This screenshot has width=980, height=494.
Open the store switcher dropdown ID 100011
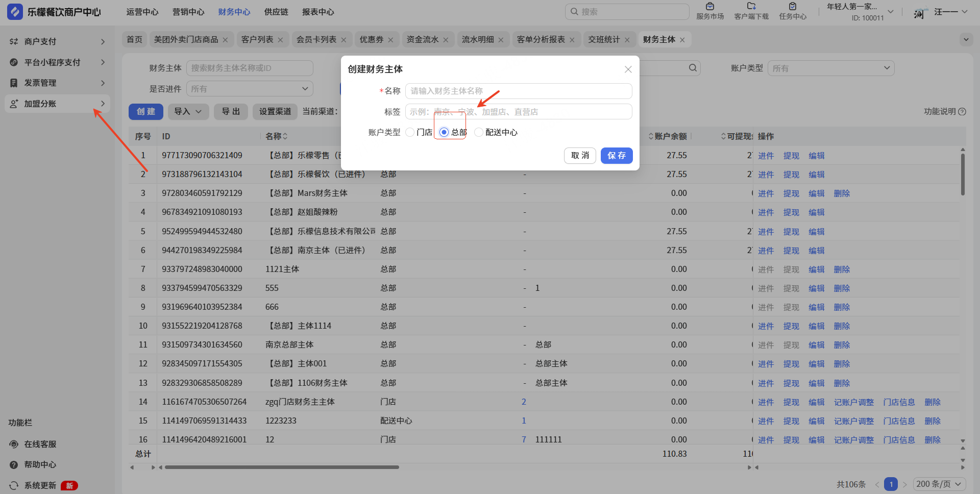(890, 12)
